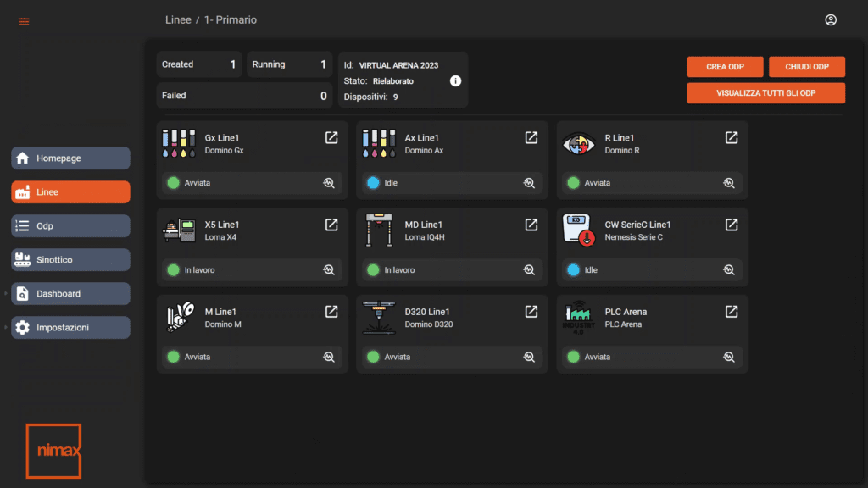Screen dimensions: 868x488
Task: Expand the Impostazioni submenu arrow
Action: click(6, 327)
